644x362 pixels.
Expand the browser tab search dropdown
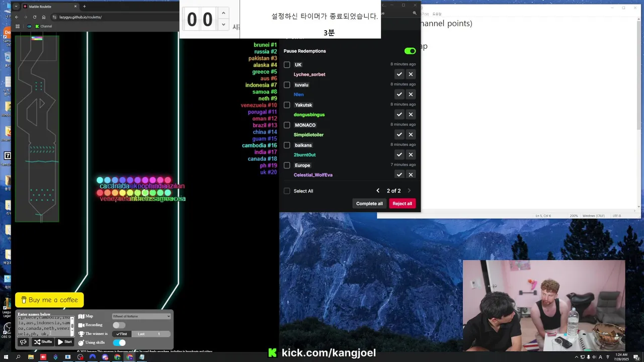[x=16, y=7]
